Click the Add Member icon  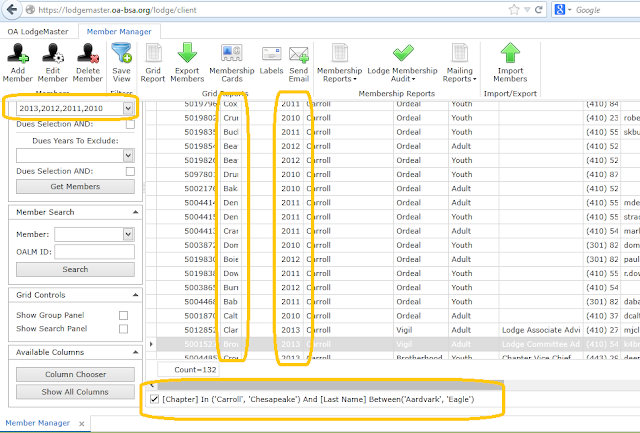[19, 54]
